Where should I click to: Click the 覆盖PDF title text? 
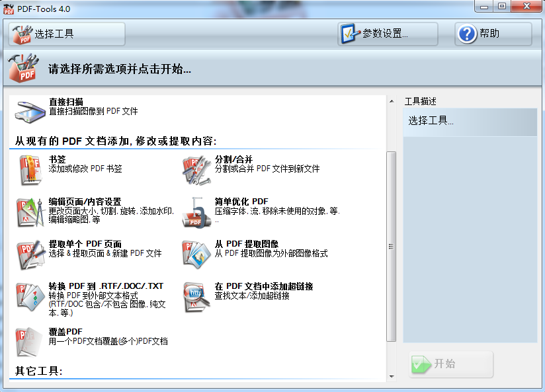65,332
